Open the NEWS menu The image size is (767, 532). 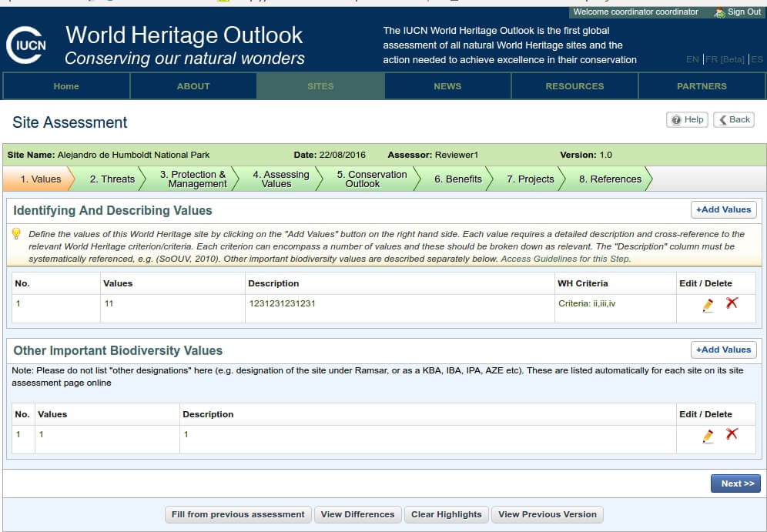[447, 86]
